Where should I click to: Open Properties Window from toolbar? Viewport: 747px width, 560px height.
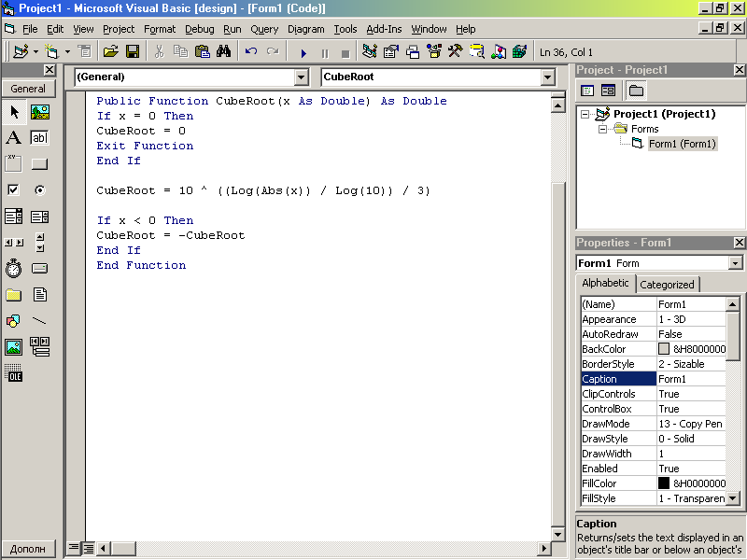click(x=390, y=51)
